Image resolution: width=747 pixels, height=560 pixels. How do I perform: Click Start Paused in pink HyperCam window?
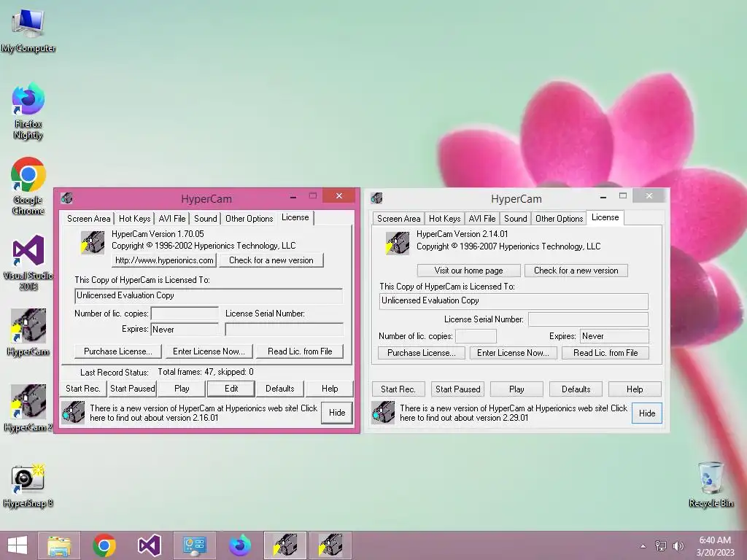point(133,389)
